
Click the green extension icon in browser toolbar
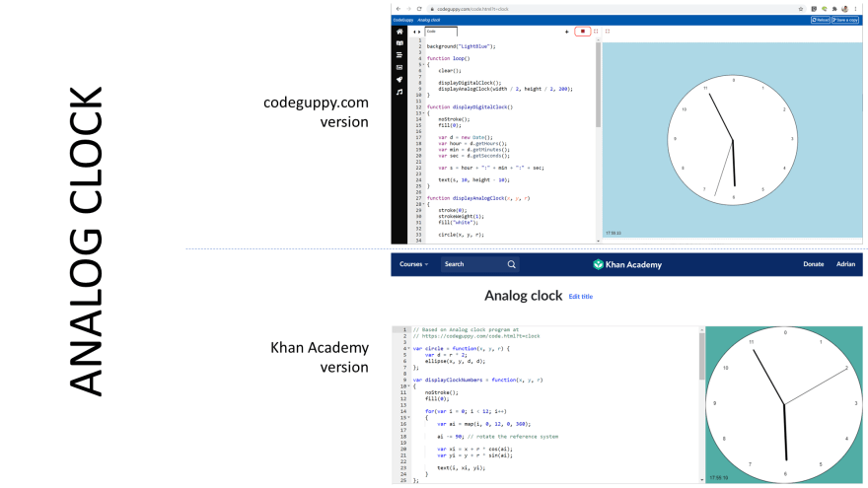pos(824,9)
